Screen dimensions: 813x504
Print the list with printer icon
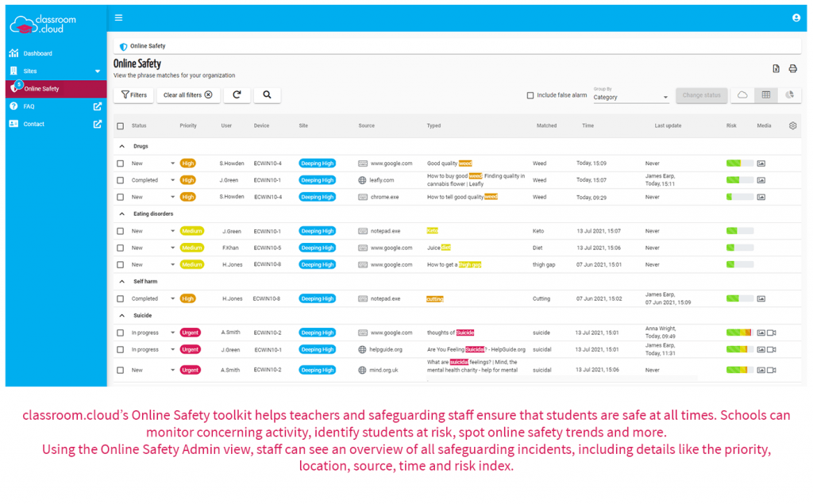click(x=792, y=69)
